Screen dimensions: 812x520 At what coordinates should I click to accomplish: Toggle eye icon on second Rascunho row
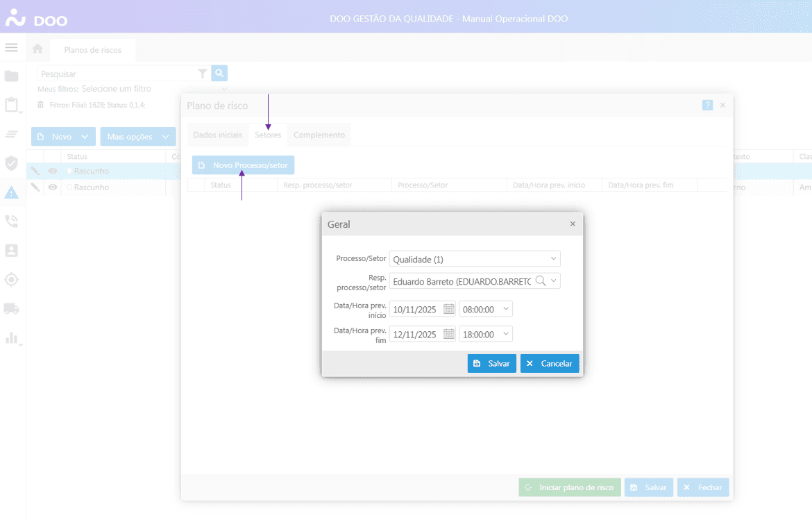52,187
